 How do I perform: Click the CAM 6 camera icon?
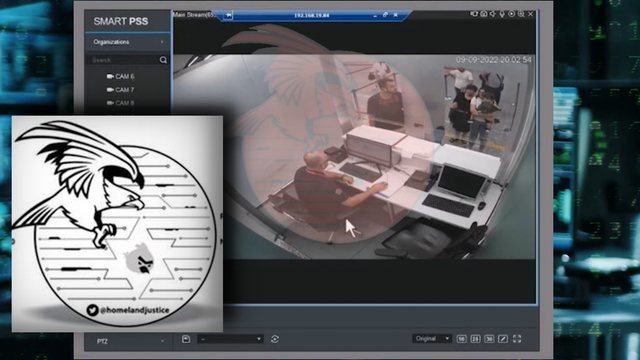pyautogui.click(x=110, y=76)
